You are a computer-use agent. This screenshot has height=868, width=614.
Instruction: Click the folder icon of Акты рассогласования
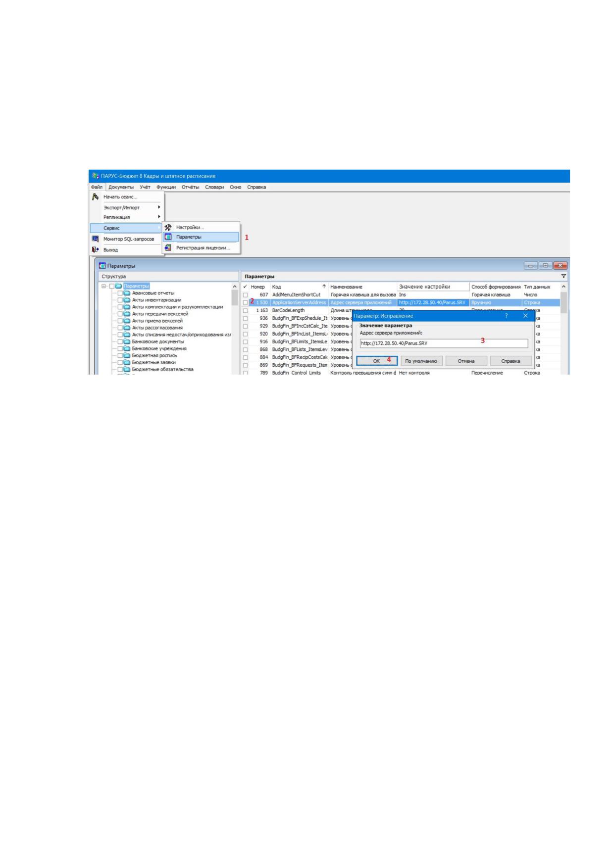click(x=127, y=328)
